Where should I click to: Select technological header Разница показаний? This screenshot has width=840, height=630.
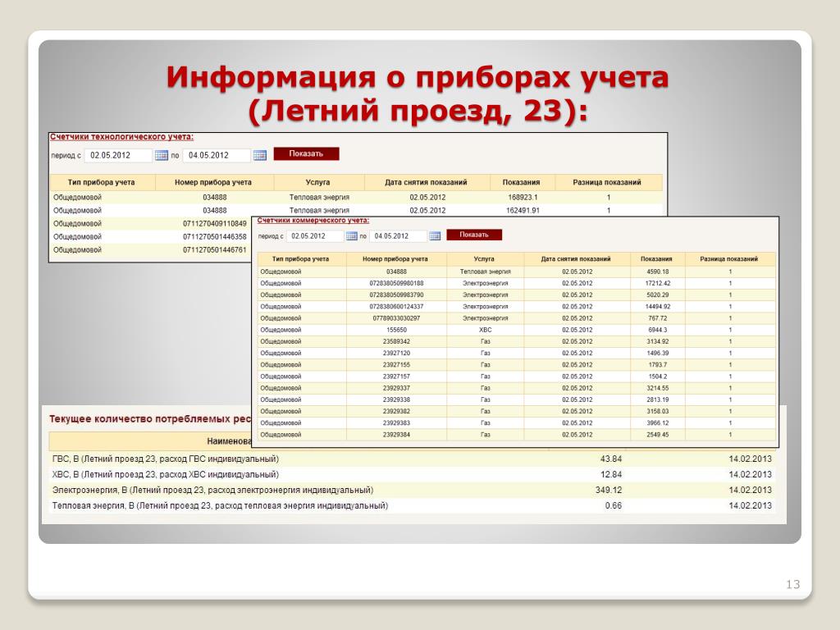pos(607,183)
